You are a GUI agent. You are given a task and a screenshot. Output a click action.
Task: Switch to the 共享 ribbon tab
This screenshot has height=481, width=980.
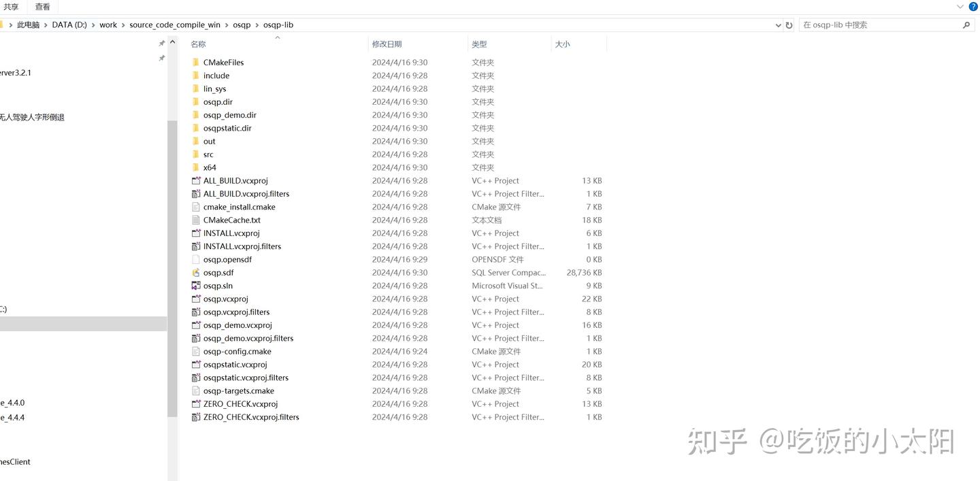pos(12,6)
